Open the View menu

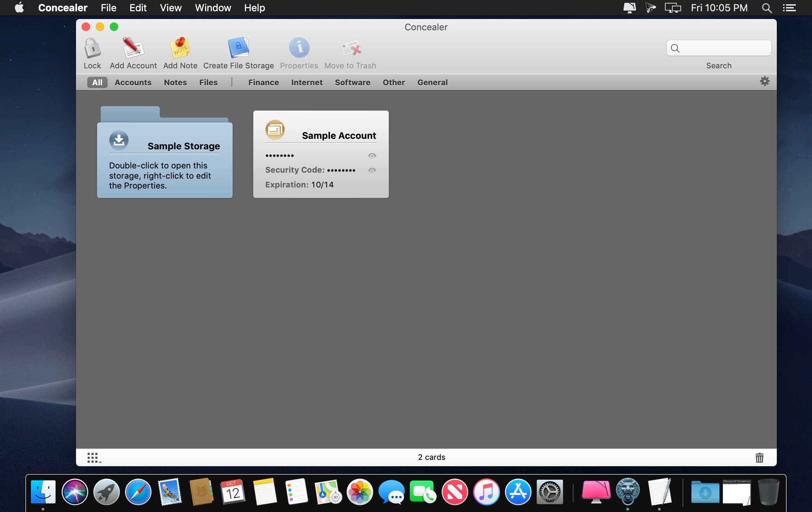coord(171,8)
